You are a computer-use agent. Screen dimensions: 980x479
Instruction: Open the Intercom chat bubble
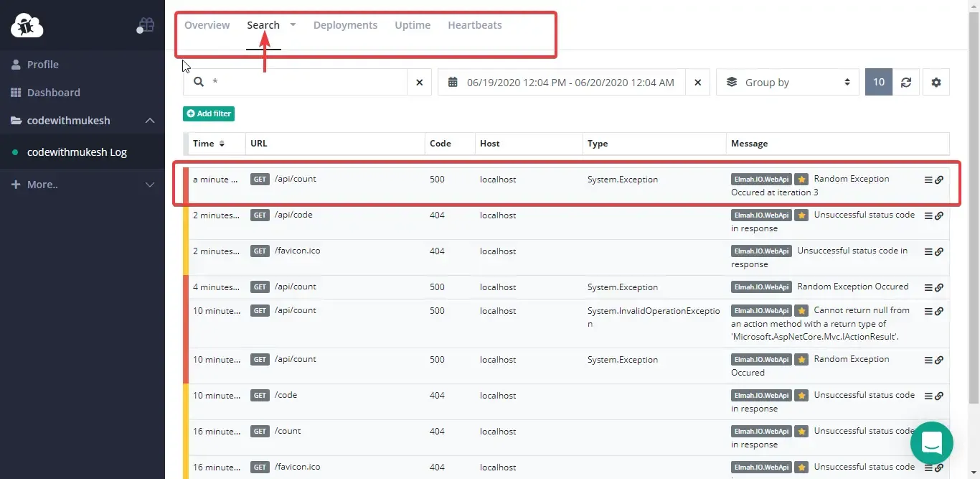931,443
